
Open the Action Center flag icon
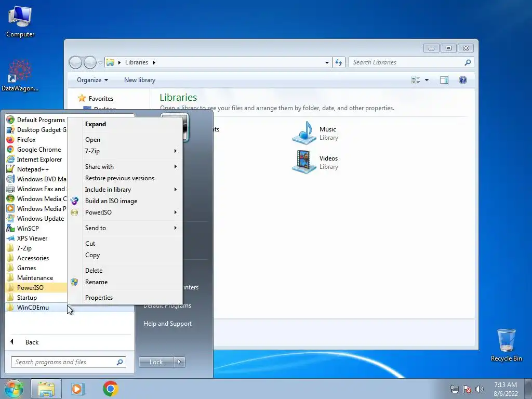467,389
